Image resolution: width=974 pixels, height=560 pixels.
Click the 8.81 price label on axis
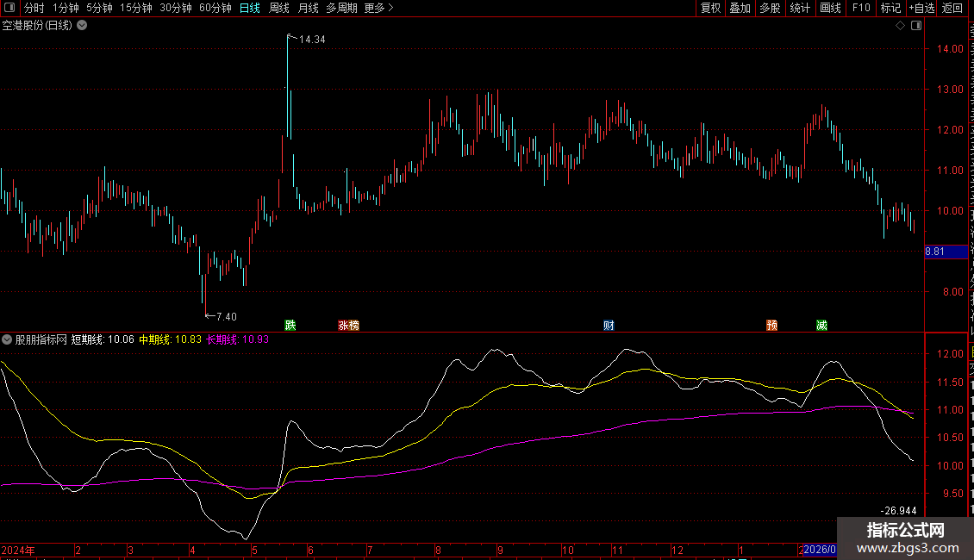(947, 252)
